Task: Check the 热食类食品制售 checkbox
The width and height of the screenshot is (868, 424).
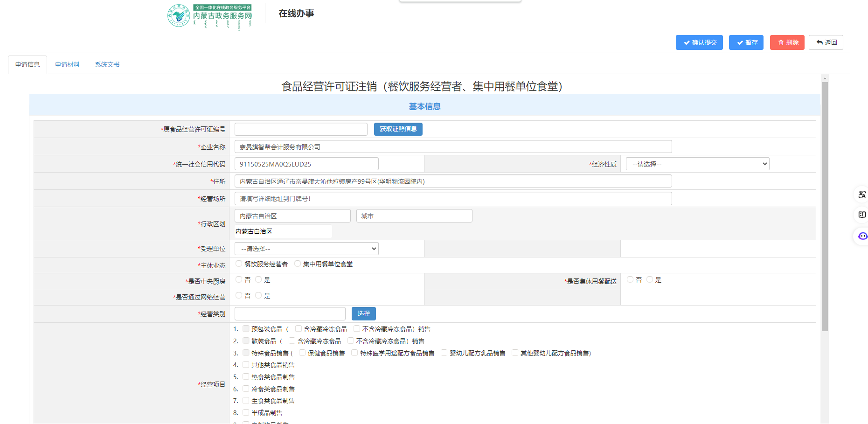Action: coord(246,376)
